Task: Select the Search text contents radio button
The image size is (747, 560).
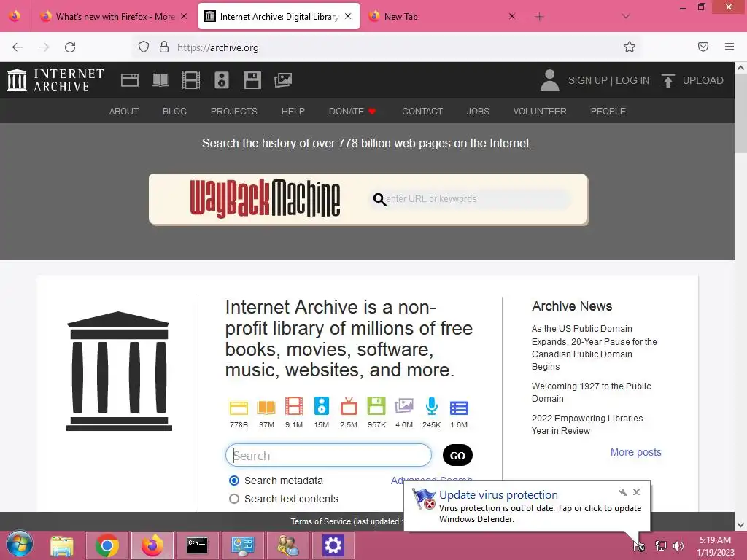Action: click(x=234, y=499)
